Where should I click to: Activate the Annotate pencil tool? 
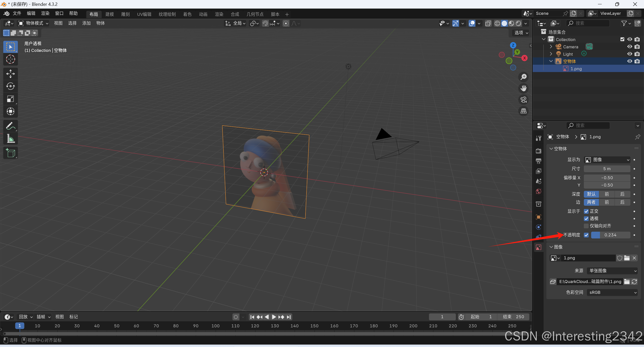(10, 126)
